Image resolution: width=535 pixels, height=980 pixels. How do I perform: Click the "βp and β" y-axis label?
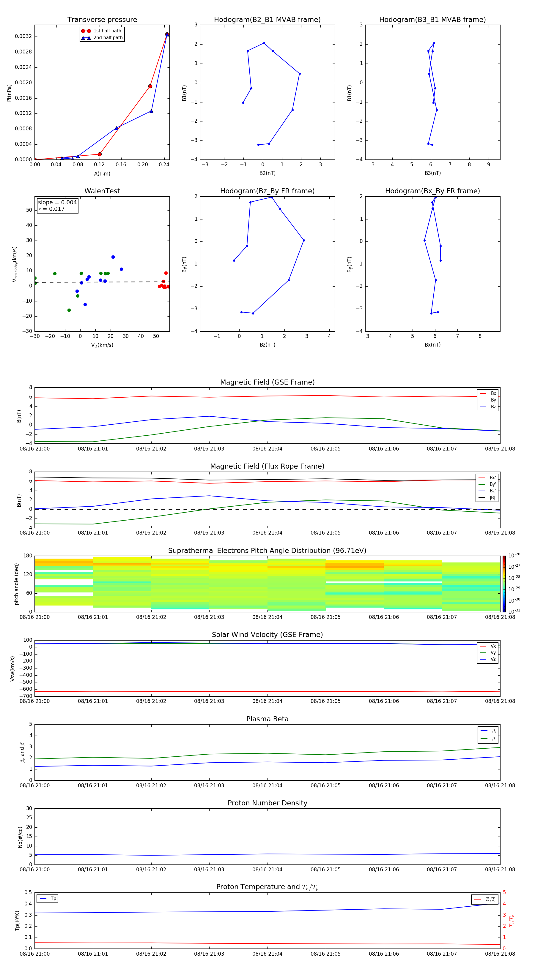[22, 752]
